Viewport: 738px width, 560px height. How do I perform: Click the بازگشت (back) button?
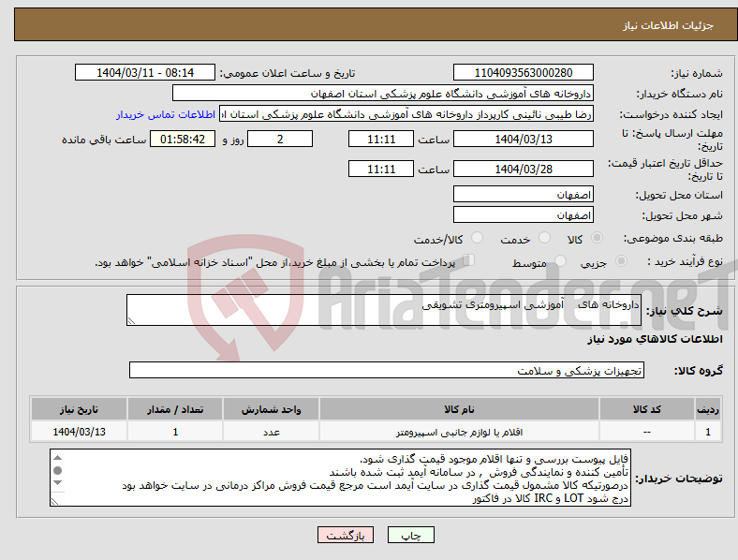(x=346, y=535)
